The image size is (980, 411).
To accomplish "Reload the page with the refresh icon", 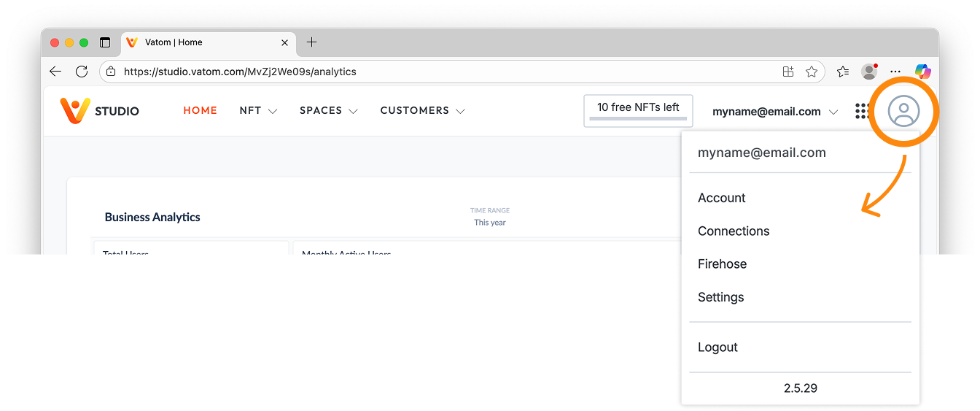I will [82, 72].
